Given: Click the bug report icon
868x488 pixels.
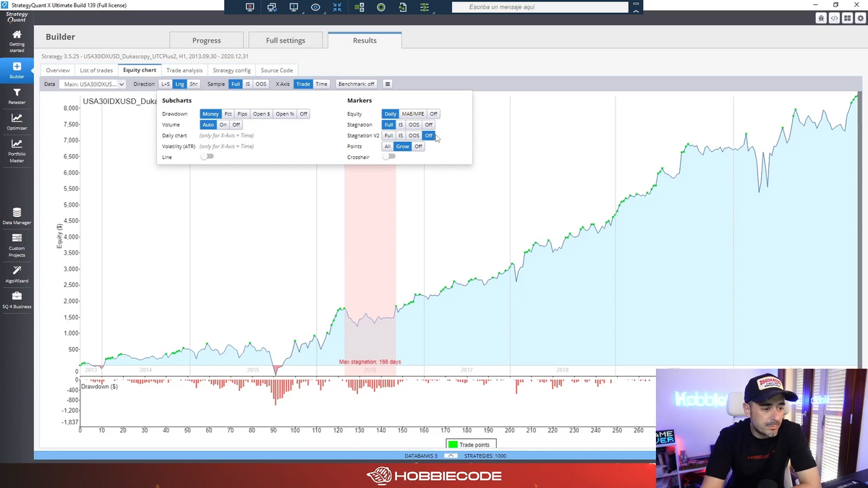Looking at the screenshot, I should 822,18.
